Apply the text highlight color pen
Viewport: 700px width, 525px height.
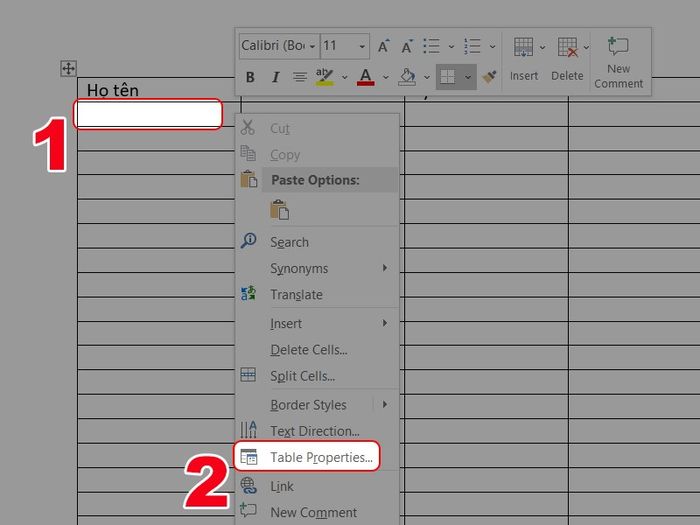(x=325, y=77)
